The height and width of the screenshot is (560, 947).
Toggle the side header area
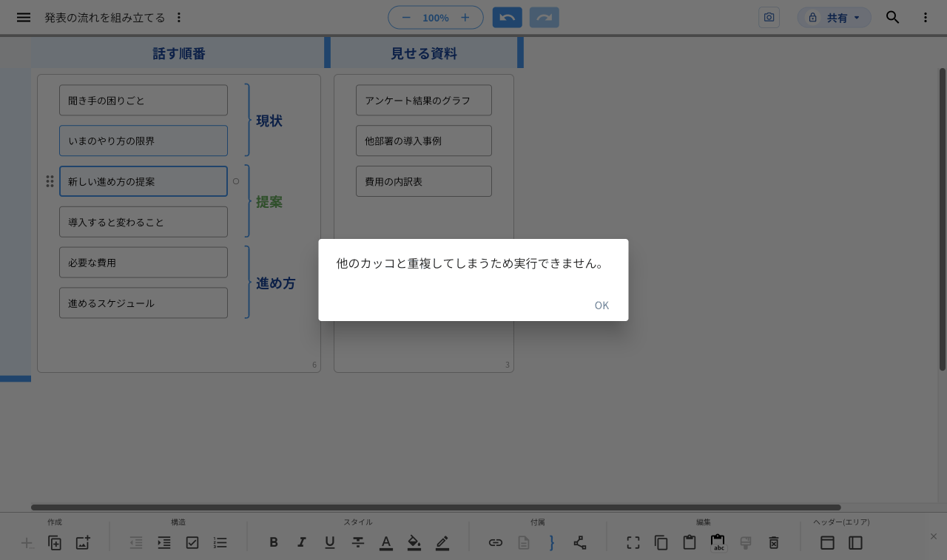click(x=856, y=543)
